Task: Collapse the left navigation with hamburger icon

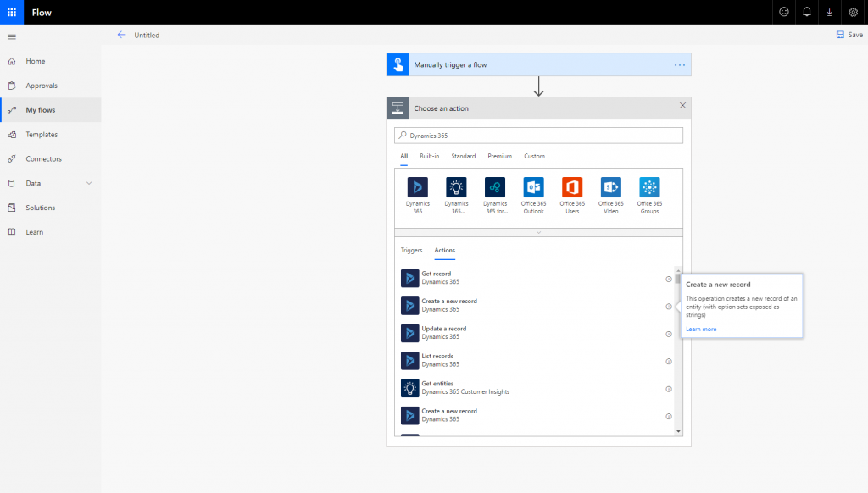Action: [11, 36]
